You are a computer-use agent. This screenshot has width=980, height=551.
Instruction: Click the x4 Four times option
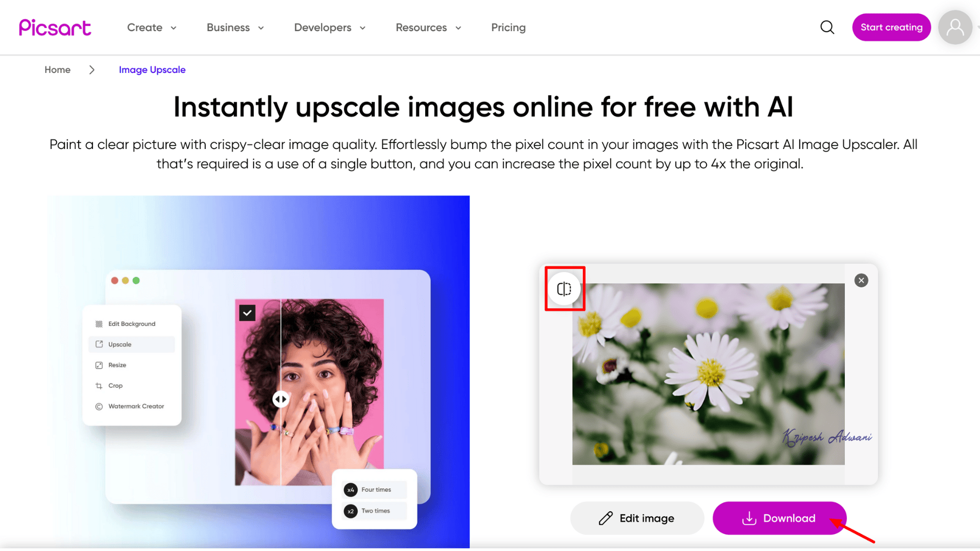375,490
